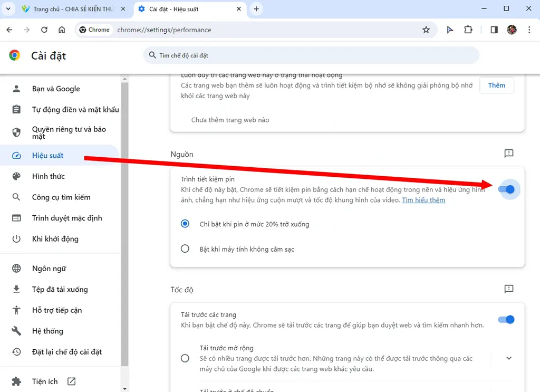
Task: Toggle the side panel icon
Action: coord(494,30)
